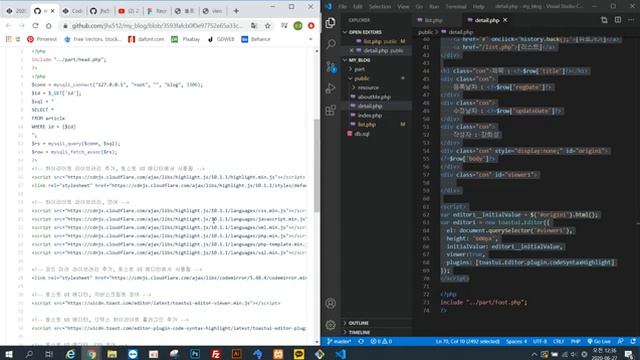The width and height of the screenshot is (640, 360).
Task: Open Photoshop from the taskbar
Action: click(x=195, y=354)
